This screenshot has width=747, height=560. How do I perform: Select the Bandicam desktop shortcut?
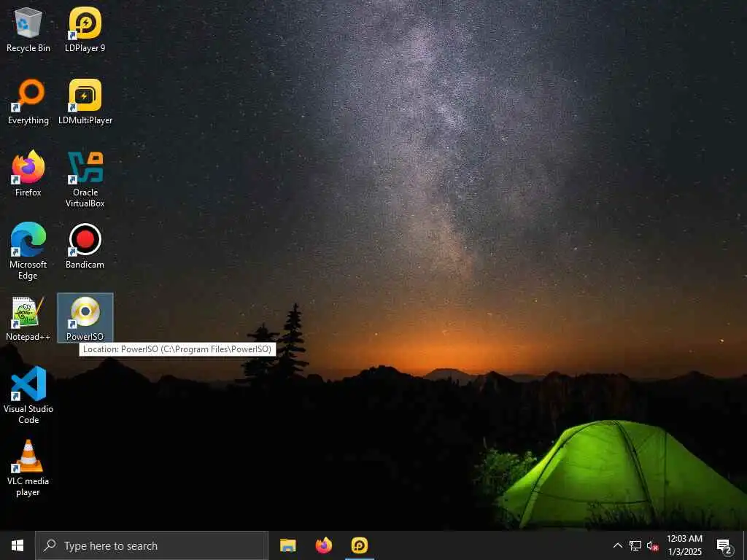pyautogui.click(x=85, y=246)
